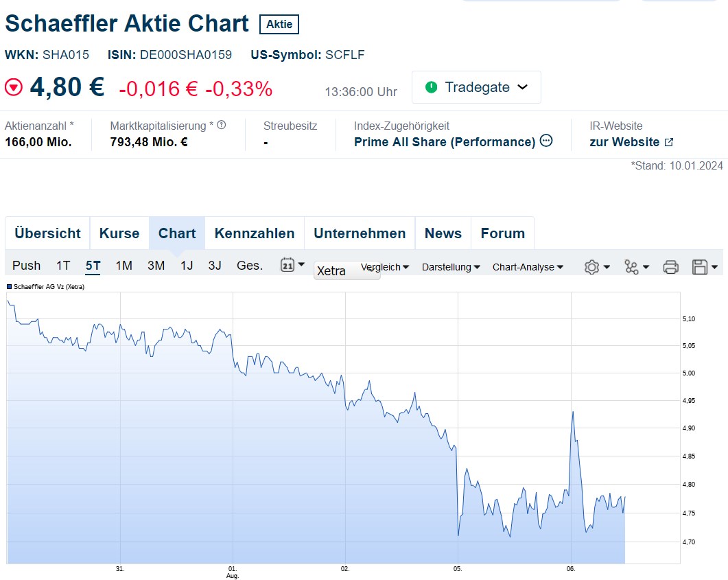Activate the 3J time range

click(214, 265)
